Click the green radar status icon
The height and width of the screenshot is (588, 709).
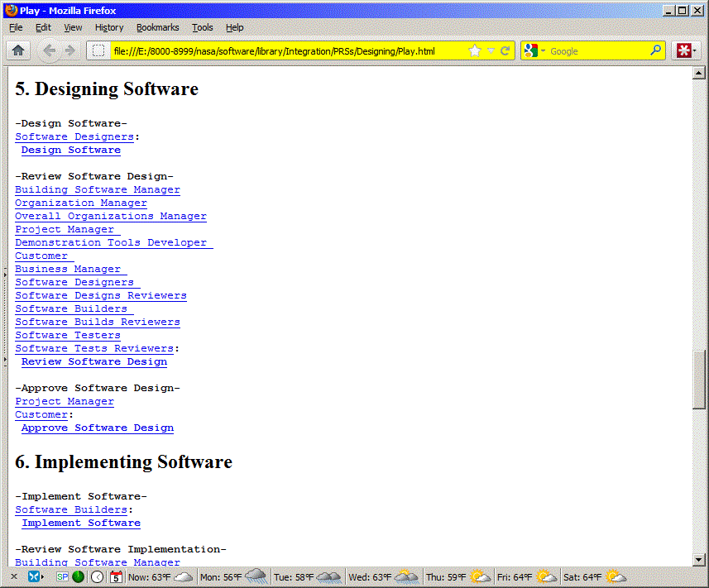[x=79, y=576]
